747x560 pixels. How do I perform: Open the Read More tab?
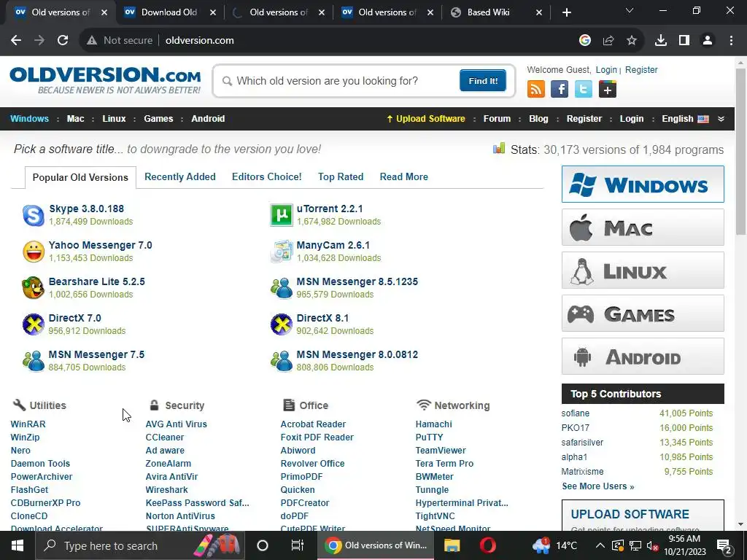click(404, 176)
